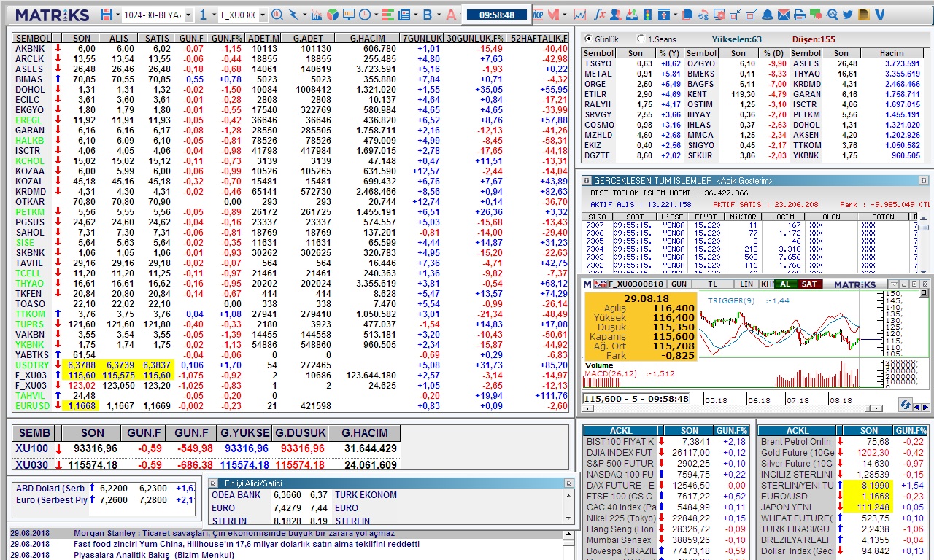934x560 pixels.
Task: Open Piyasalara Analitik Bakış news headline
Action: (x=154, y=555)
